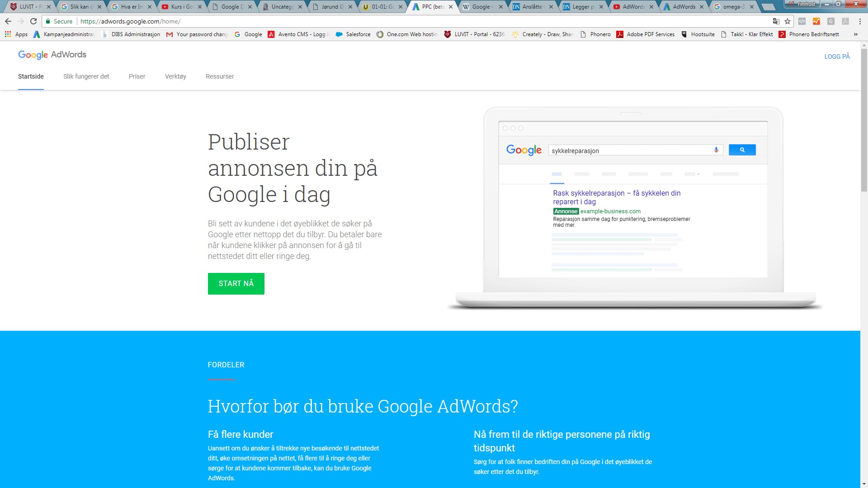The image size is (868, 488).
Task: Click the FORDELER section label
Action: click(x=226, y=365)
